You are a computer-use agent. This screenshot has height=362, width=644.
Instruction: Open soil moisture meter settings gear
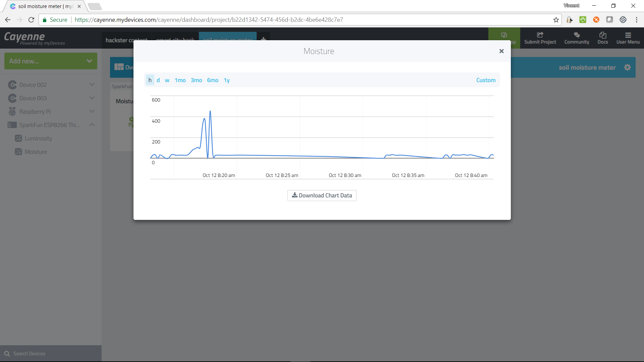pyautogui.click(x=627, y=67)
